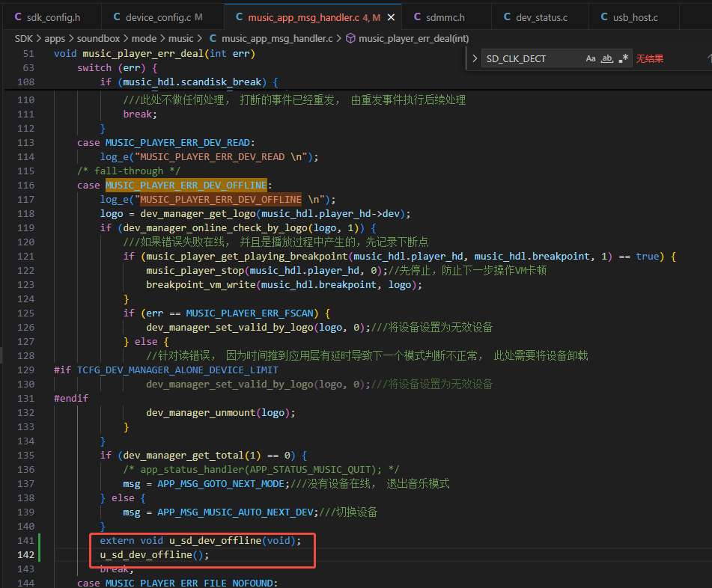
Task: Click the '#endif' directive
Action: point(71,398)
